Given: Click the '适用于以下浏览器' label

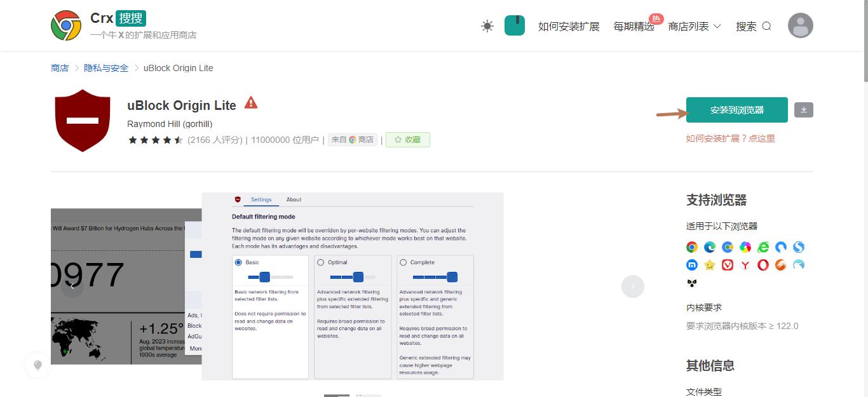Looking at the screenshot, I should point(722,226).
